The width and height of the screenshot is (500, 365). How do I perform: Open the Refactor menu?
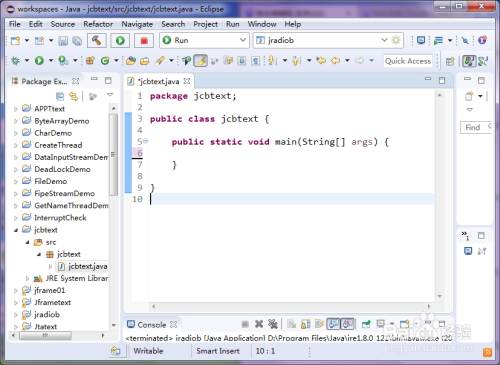[98, 24]
